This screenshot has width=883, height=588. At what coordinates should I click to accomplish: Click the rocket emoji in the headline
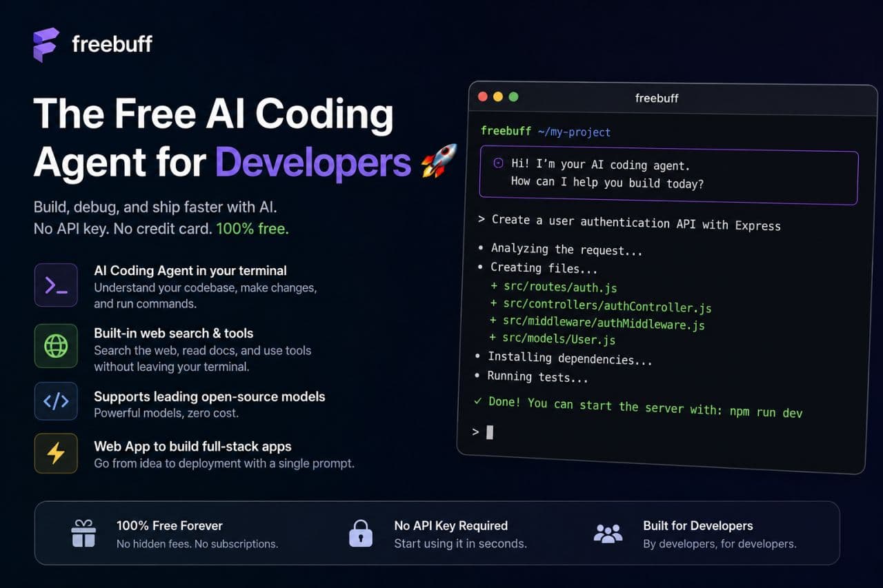[x=439, y=161]
